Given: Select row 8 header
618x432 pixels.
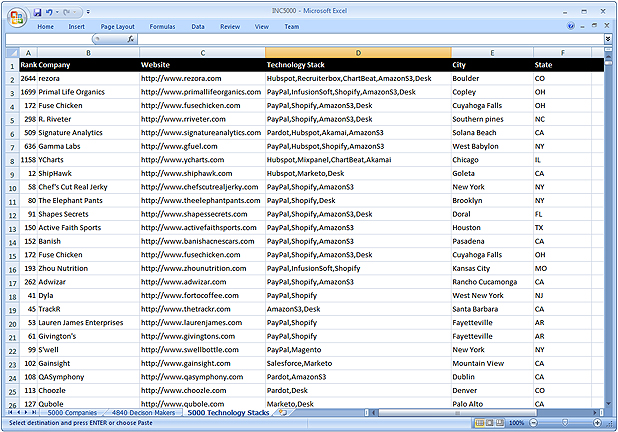Looking at the screenshot, I should pos(12,160).
